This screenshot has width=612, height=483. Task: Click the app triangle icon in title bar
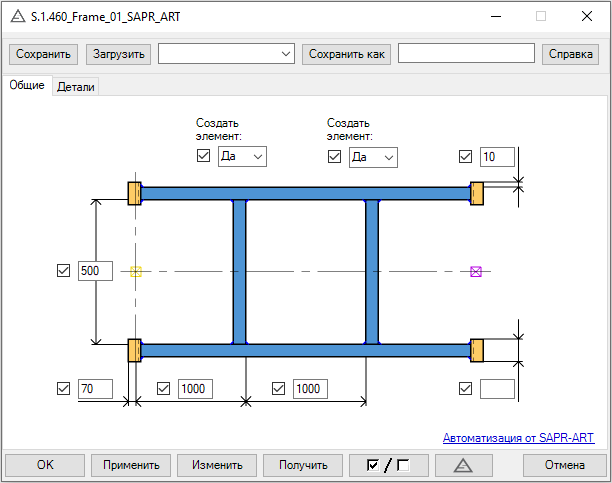pyautogui.click(x=17, y=17)
